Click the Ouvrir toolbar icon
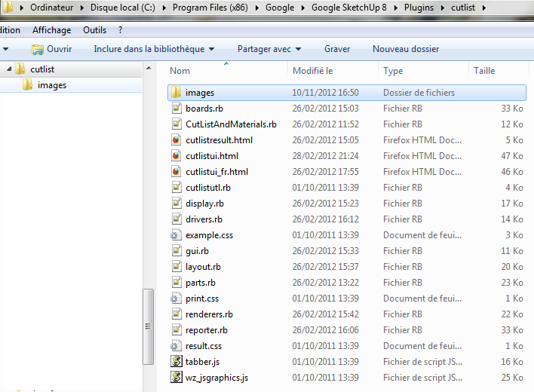534x392 pixels. pyautogui.click(x=38, y=49)
